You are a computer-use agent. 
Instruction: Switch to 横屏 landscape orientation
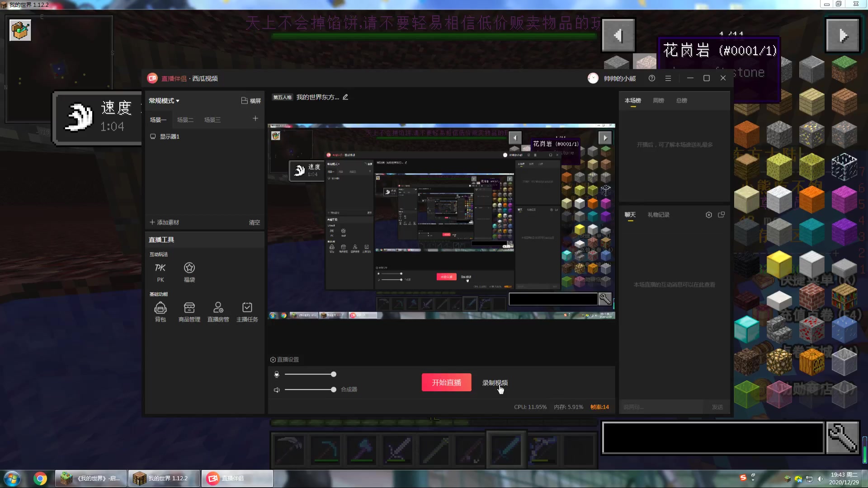click(251, 101)
